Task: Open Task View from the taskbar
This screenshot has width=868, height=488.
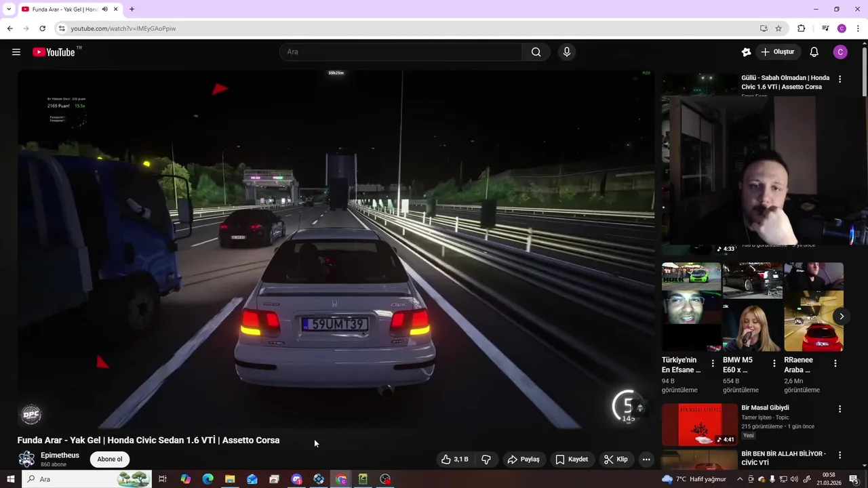Action: 163,479
